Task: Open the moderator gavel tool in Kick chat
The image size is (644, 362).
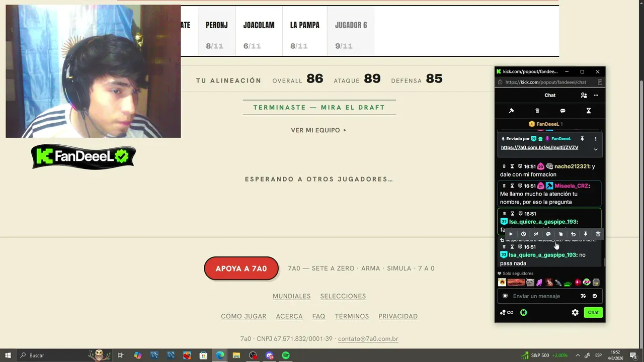Action: click(x=512, y=111)
